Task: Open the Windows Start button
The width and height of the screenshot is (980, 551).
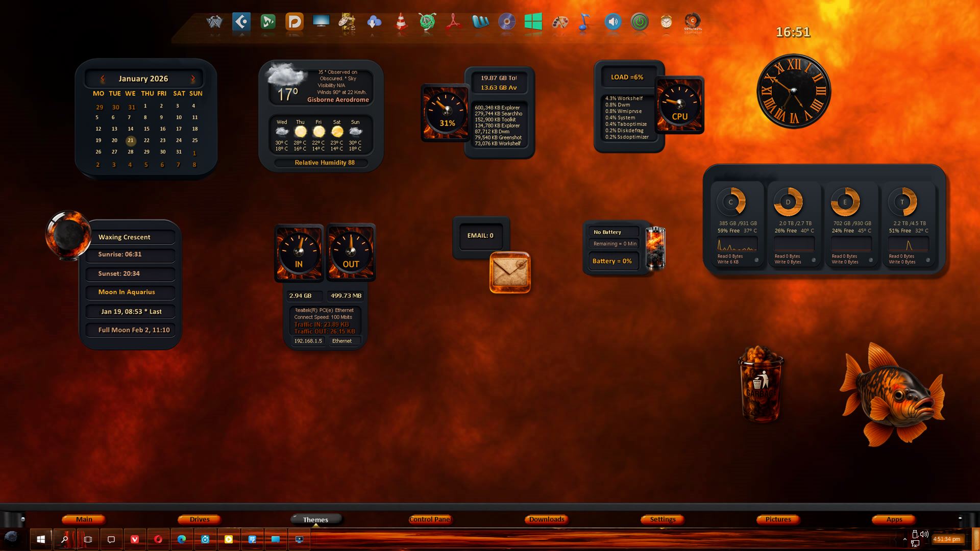Action: pyautogui.click(x=41, y=539)
